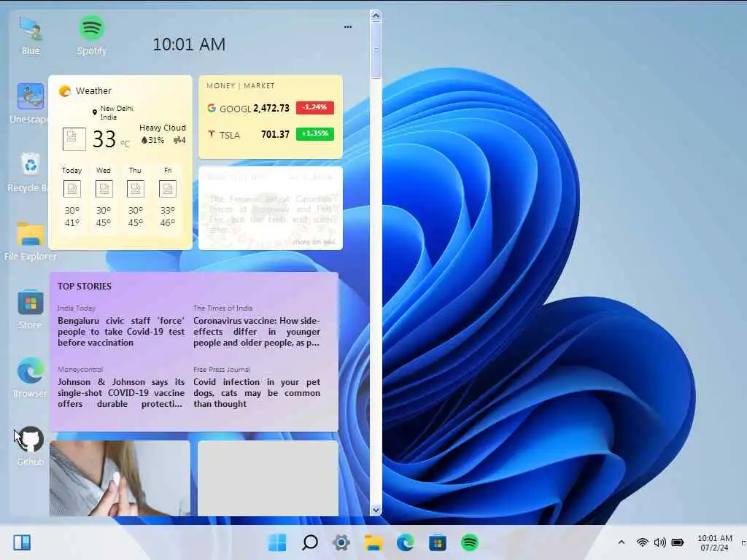Open the File Explorer desktop shortcut

pos(31,241)
